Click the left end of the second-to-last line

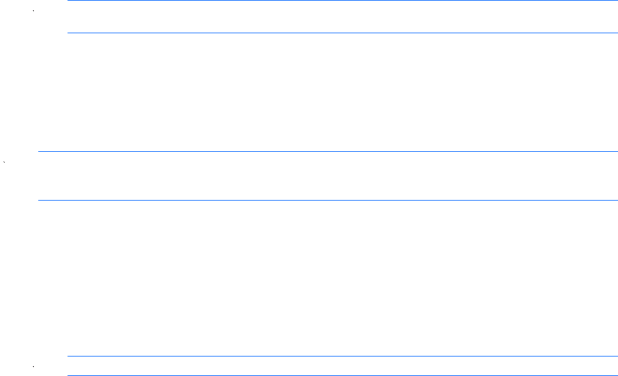(x=69, y=356)
